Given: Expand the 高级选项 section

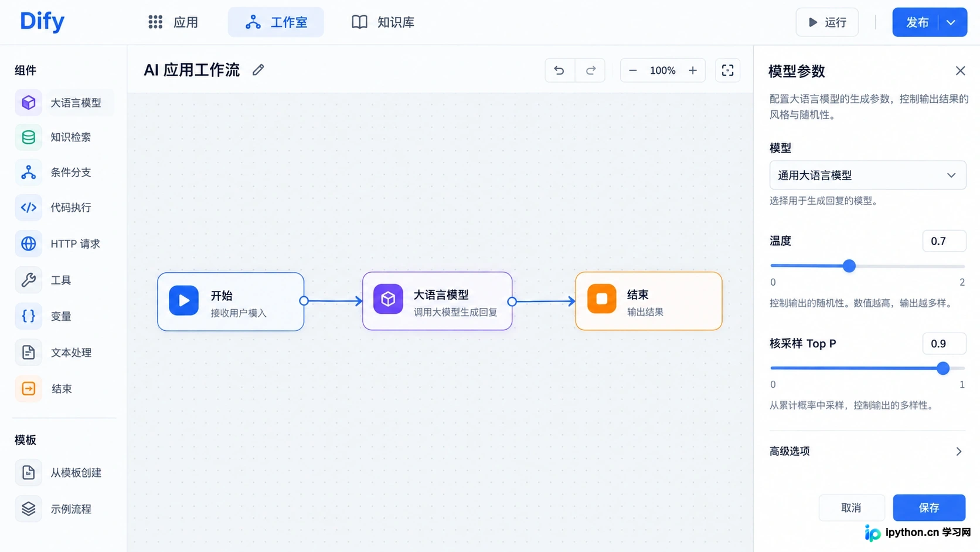Looking at the screenshot, I should click(867, 451).
